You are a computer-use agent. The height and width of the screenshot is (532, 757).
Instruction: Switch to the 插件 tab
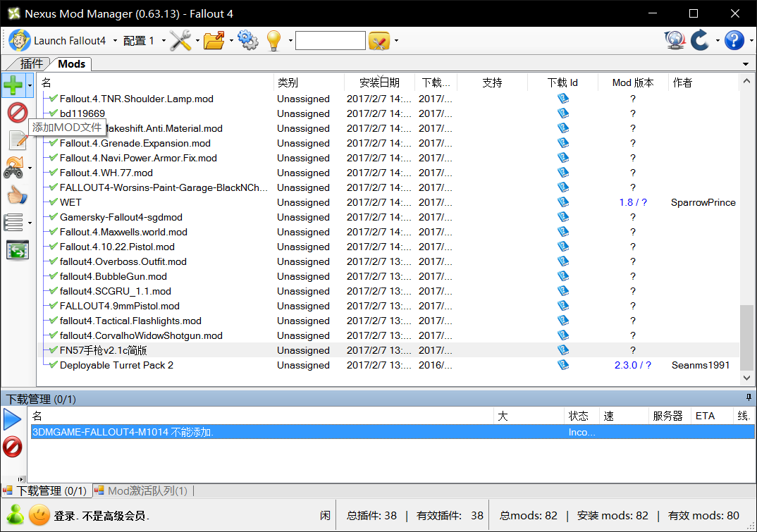(x=32, y=63)
